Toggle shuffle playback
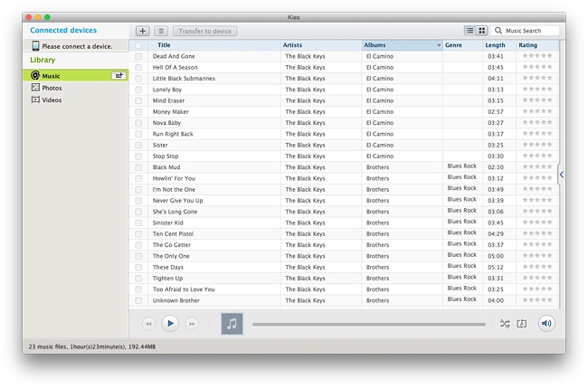The height and width of the screenshot is (389, 588). coord(505,323)
